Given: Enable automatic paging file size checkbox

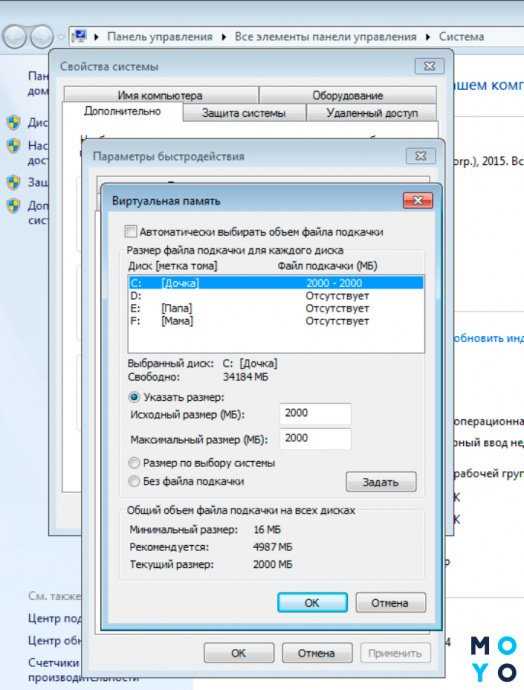Looking at the screenshot, I should pyautogui.click(x=131, y=231).
